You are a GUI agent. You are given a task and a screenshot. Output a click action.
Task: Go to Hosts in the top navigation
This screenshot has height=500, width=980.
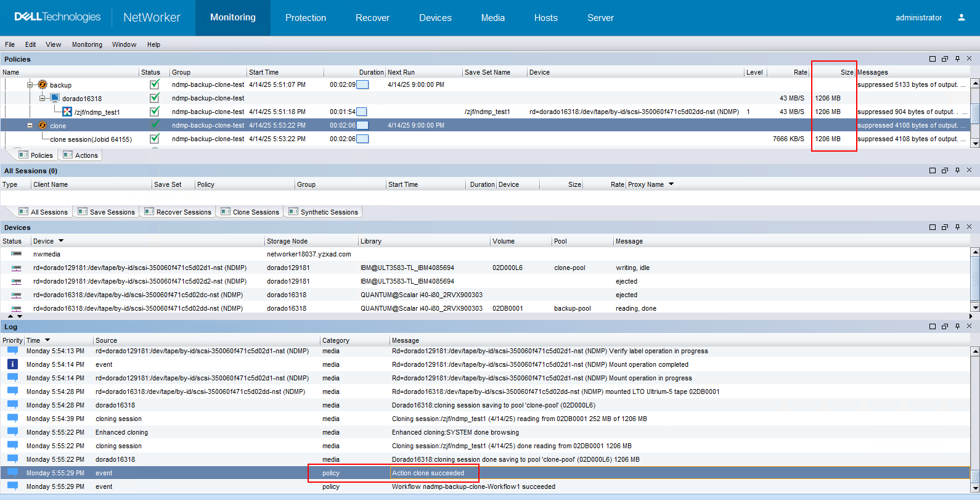tap(546, 18)
